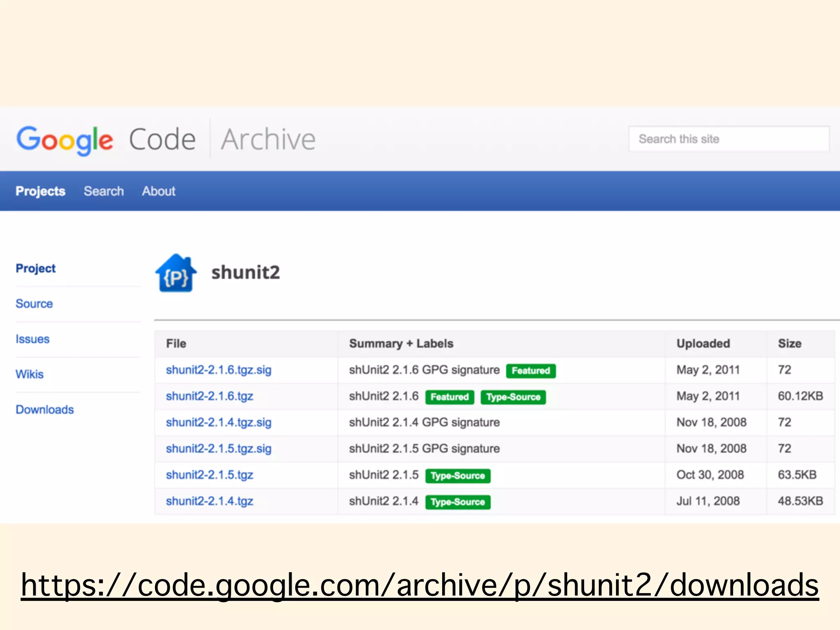Click the Jul 11, 2008 upload date

tap(708, 501)
